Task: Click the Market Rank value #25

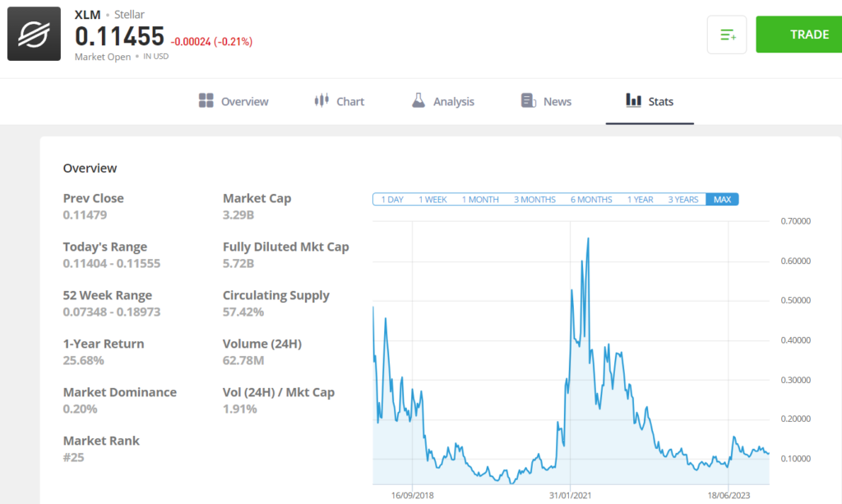Action: click(x=73, y=457)
